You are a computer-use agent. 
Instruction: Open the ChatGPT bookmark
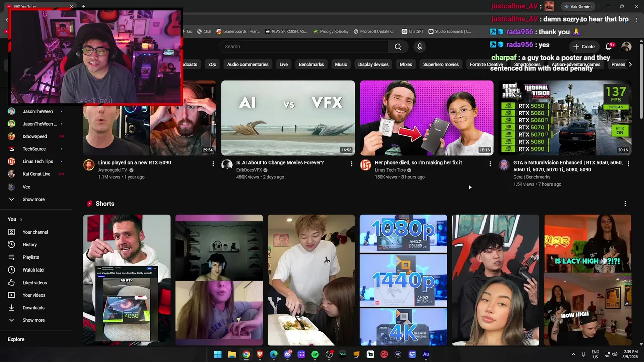point(412,31)
